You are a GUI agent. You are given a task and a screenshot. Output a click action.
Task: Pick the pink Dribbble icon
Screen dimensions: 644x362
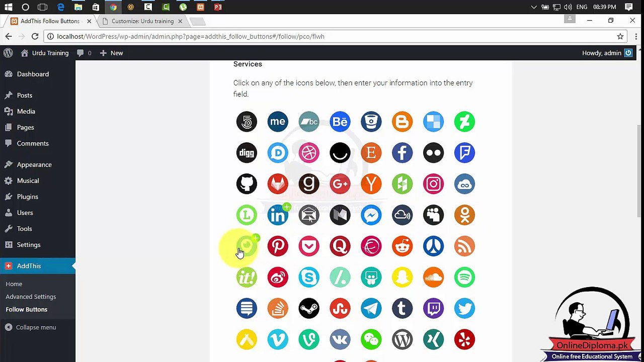pos(309,153)
